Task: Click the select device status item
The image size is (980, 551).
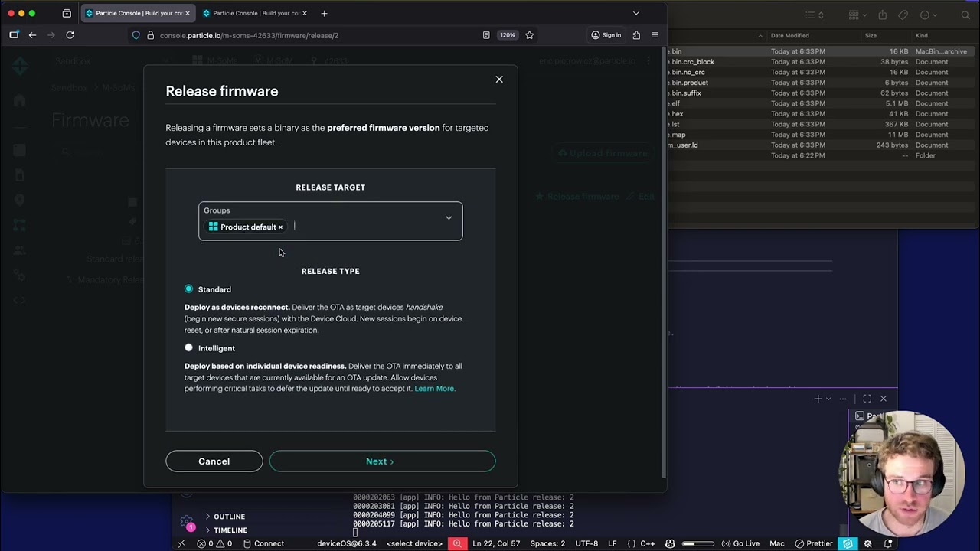Action: [x=414, y=543]
